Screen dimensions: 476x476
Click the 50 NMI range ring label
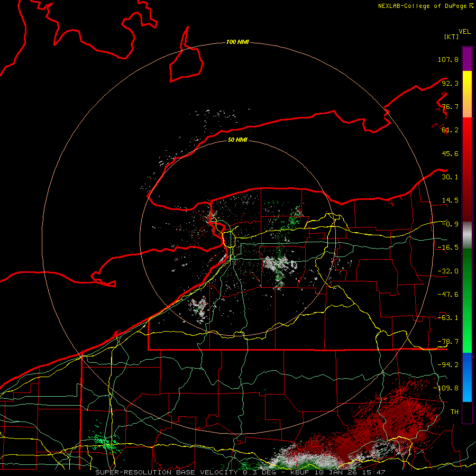tap(237, 140)
